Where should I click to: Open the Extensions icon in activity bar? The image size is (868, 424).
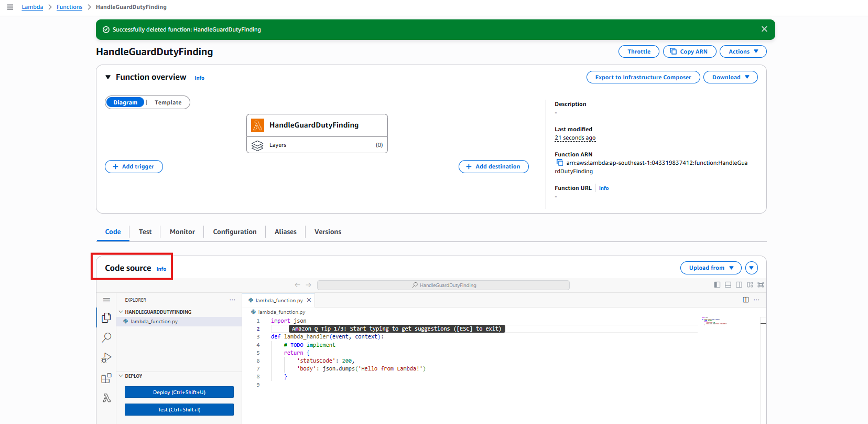pos(106,378)
